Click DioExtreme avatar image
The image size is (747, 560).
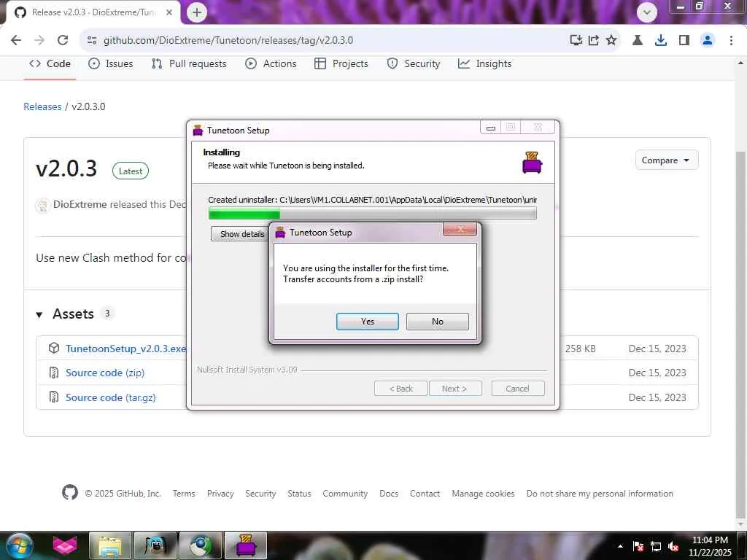pos(42,205)
